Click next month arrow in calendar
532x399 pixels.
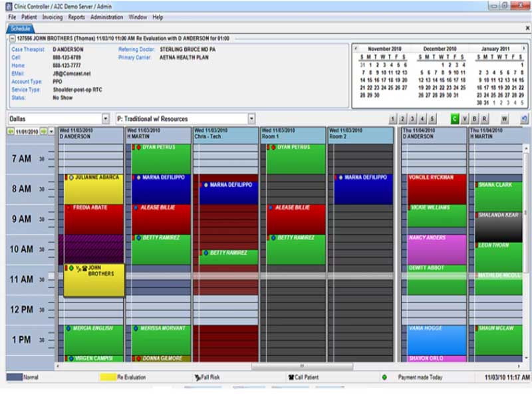(x=525, y=49)
